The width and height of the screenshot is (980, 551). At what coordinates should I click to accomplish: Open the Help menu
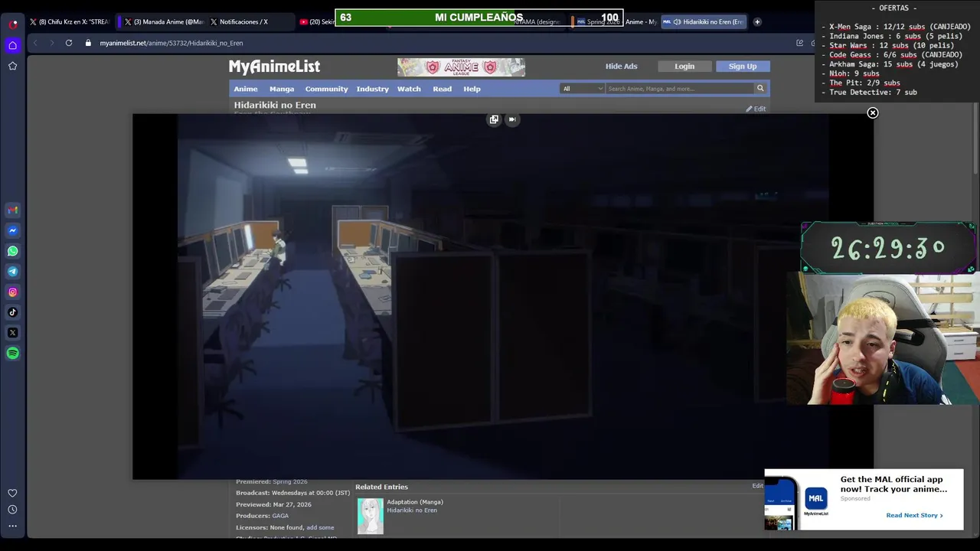coord(472,89)
